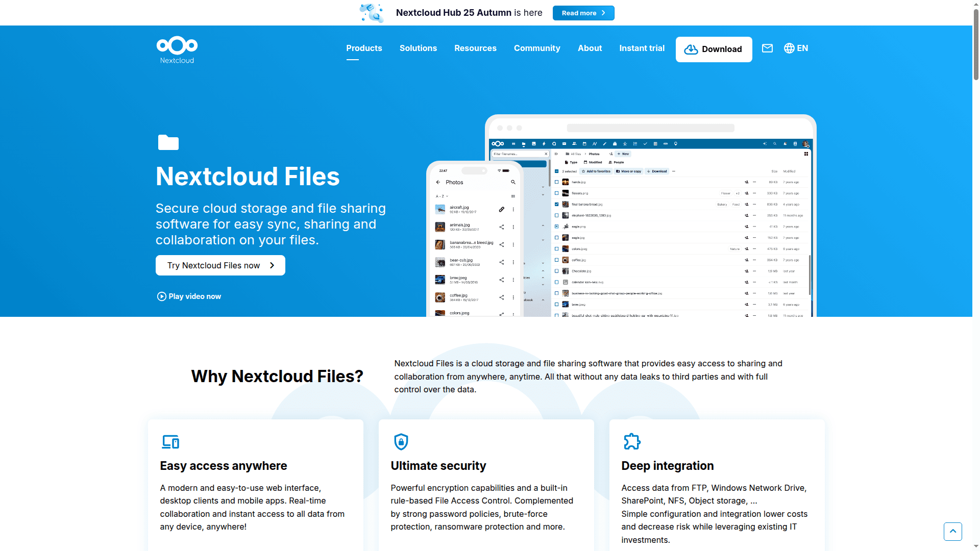The width and height of the screenshot is (980, 551).
Task: Open the Community menu
Action: (x=537, y=48)
